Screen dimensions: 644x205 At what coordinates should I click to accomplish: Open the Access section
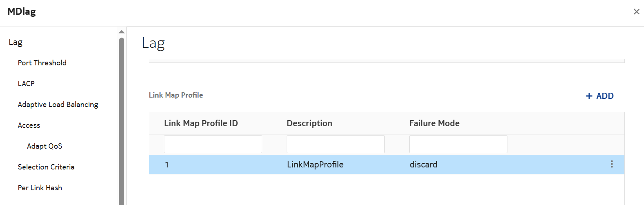pyautogui.click(x=29, y=125)
